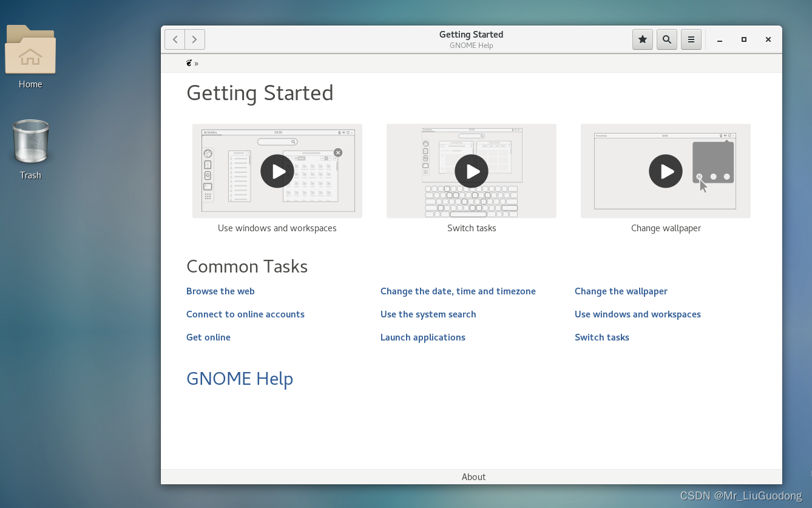Open Connect to online accounts link

pos(245,314)
